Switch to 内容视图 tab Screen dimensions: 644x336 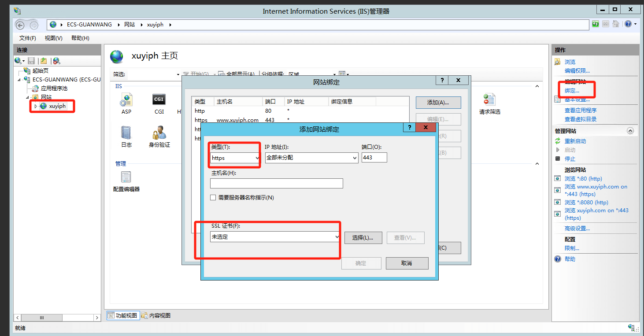coord(156,315)
